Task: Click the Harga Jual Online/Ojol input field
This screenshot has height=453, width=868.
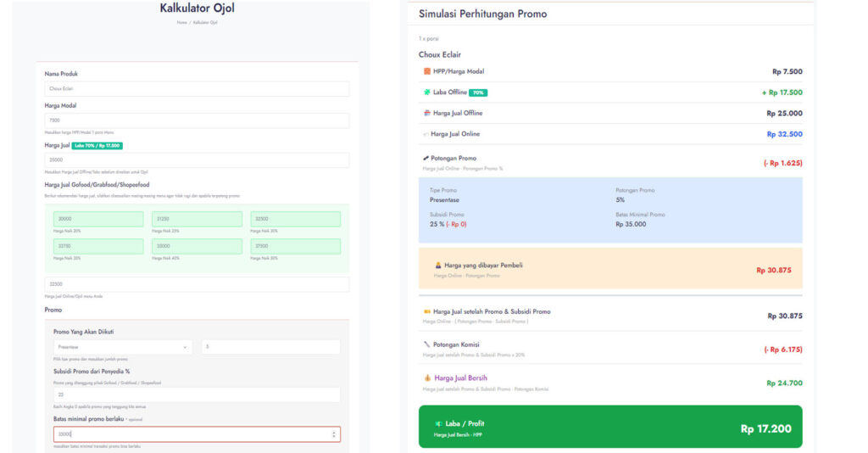Action: click(x=197, y=284)
